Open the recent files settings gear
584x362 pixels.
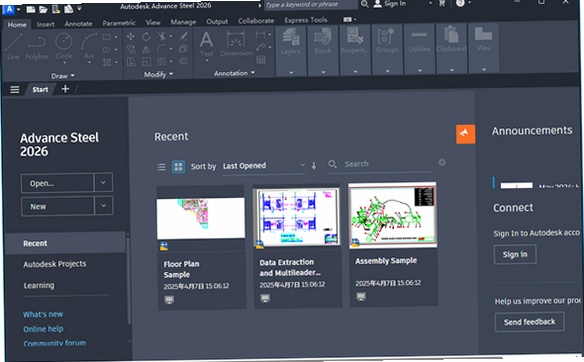(442, 162)
